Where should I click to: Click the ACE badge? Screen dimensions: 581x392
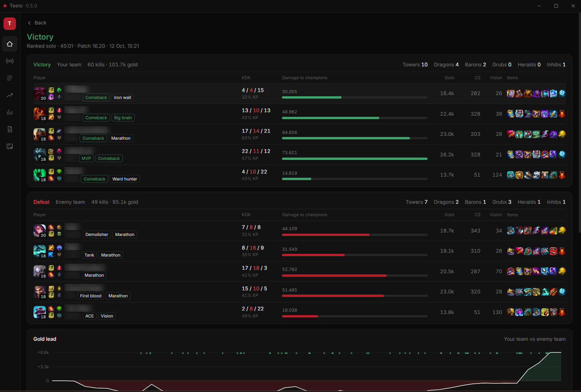tap(89, 316)
